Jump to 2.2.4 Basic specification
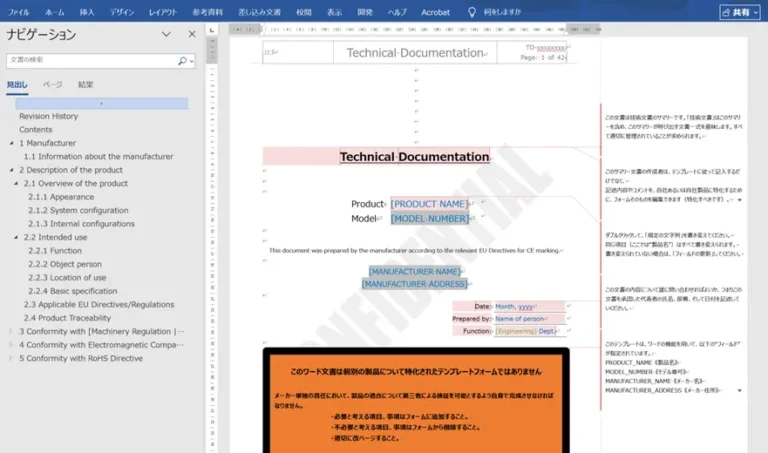This screenshot has width=768, height=453. click(x=72, y=291)
